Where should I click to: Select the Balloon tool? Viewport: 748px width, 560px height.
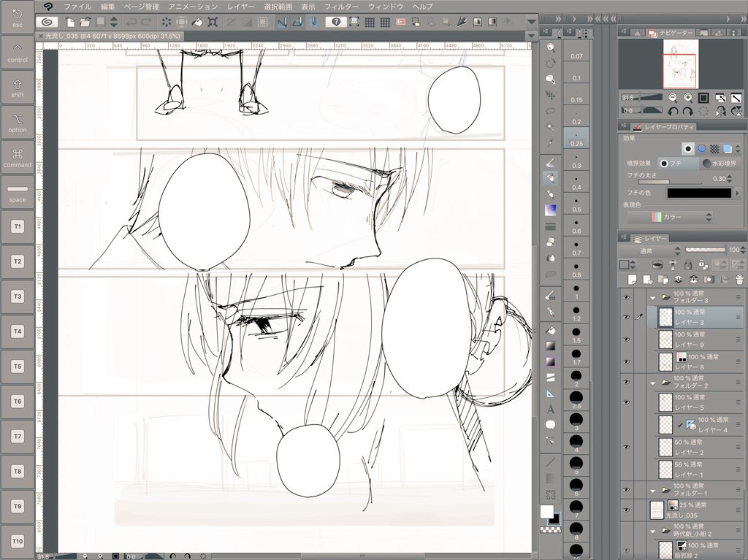click(551, 425)
